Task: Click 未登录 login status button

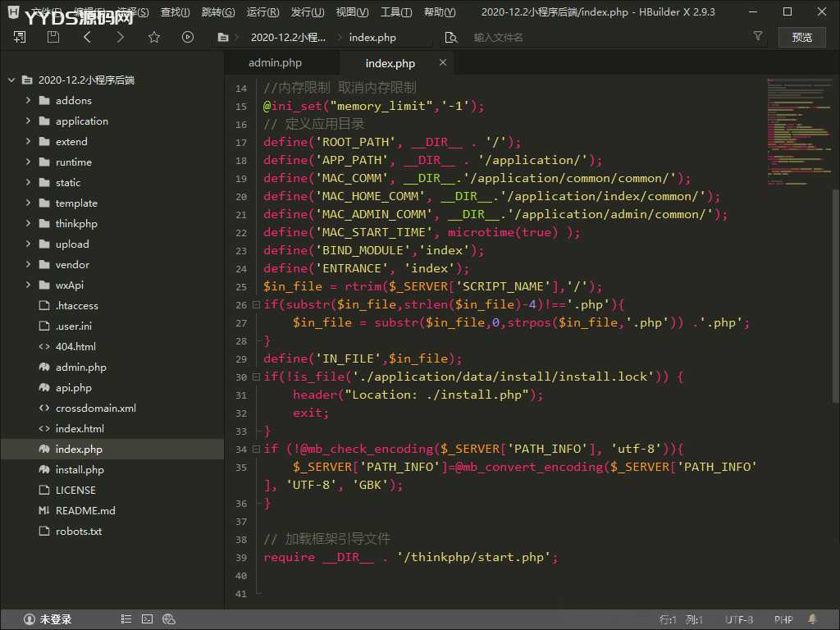Action: point(48,619)
